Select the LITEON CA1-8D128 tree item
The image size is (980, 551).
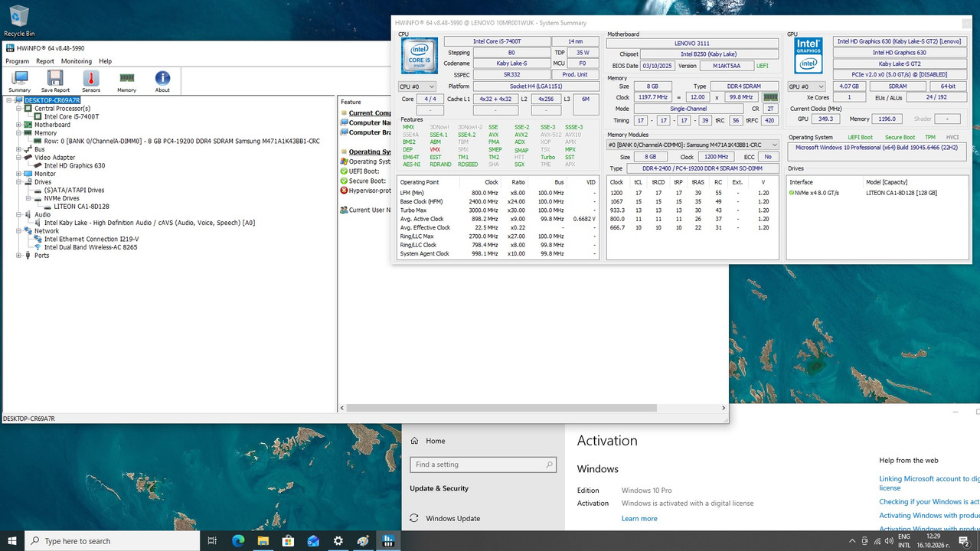(x=82, y=207)
